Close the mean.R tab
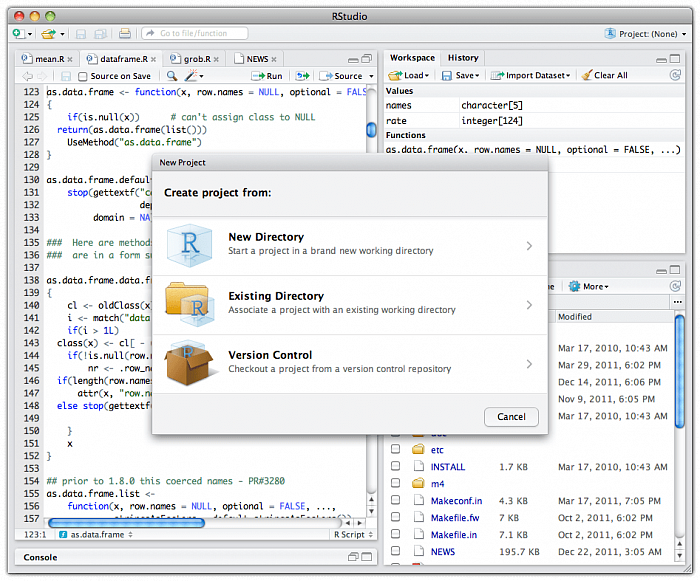 [x=70, y=59]
